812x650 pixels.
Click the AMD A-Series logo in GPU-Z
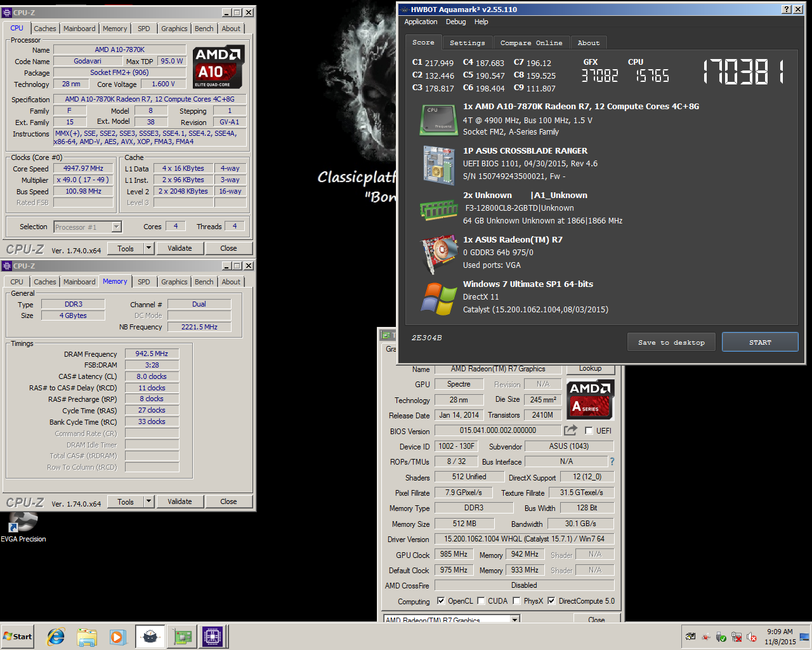(x=590, y=399)
